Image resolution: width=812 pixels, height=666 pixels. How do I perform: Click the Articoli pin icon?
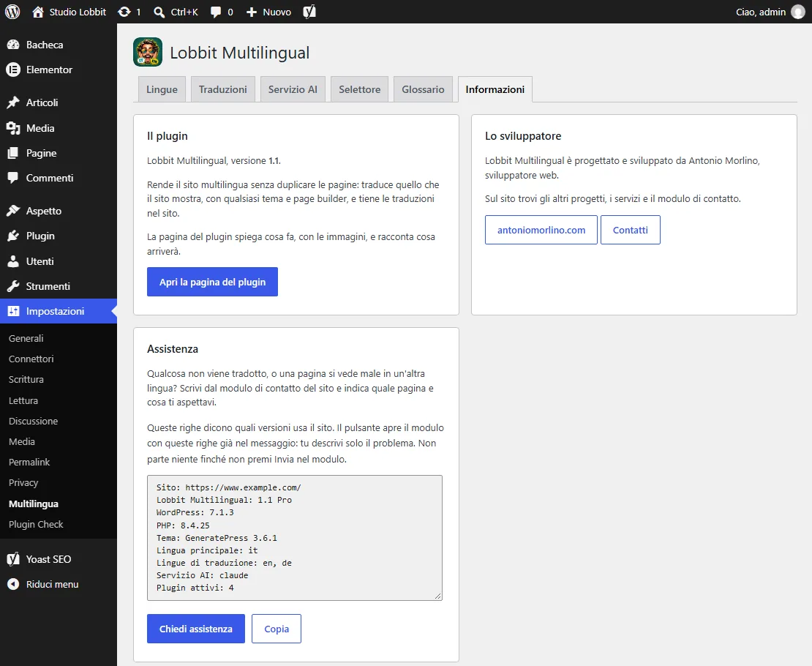point(13,102)
